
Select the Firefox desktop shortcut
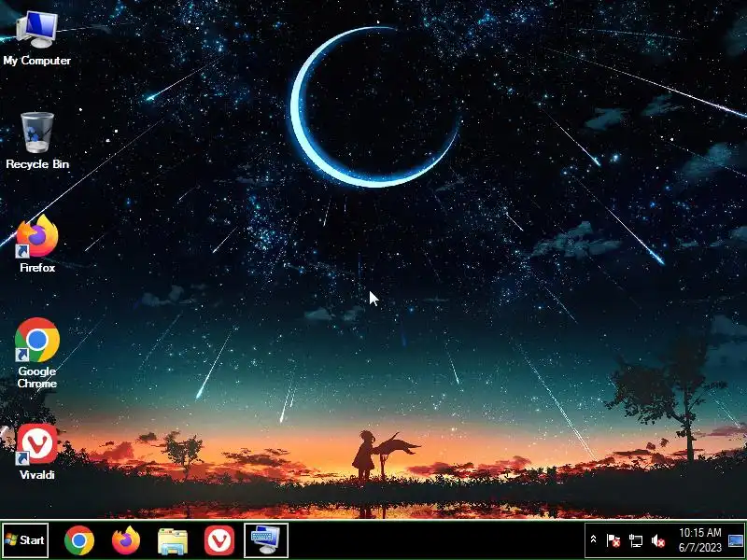[37, 244]
